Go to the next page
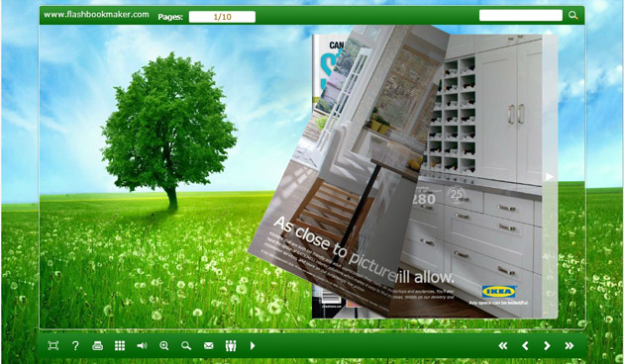624x364 pixels. (x=547, y=346)
